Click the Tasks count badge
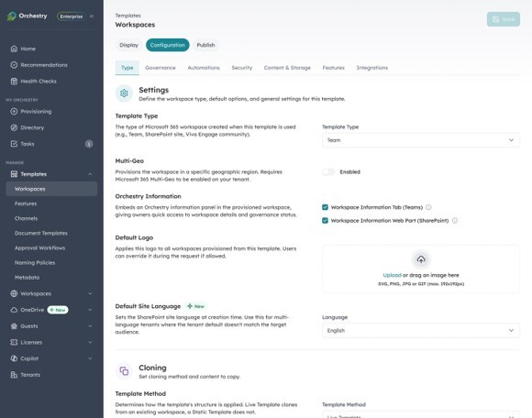532x418 pixels. click(89, 144)
